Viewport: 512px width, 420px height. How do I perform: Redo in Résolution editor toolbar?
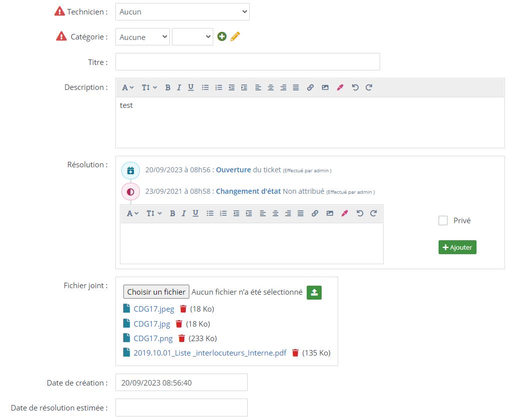pyautogui.click(x=374, y=213)
